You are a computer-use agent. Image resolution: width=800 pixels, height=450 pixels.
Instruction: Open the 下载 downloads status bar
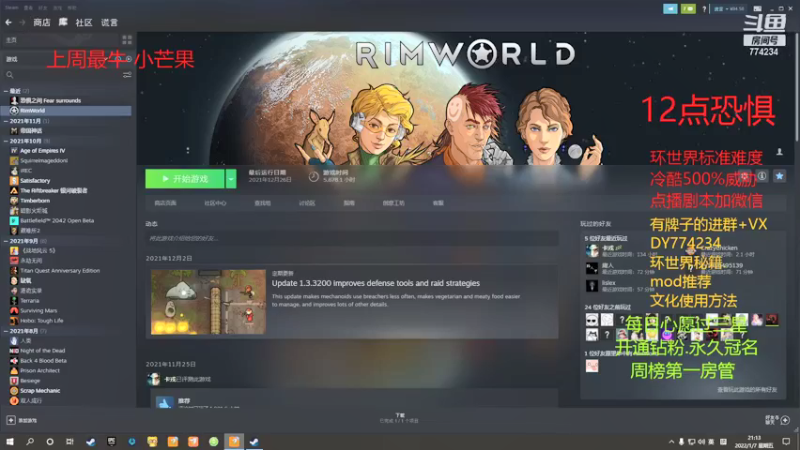click(x=399, y=418)
